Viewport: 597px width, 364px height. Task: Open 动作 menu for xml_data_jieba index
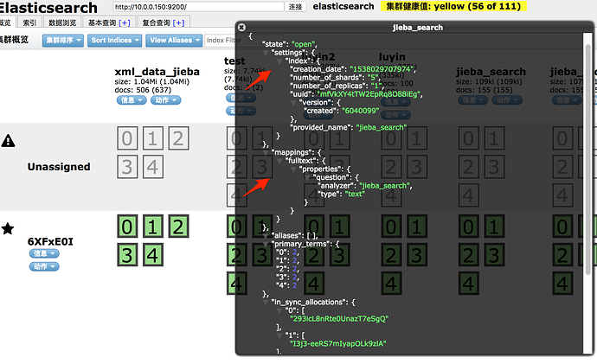click(x=165, y=100)
